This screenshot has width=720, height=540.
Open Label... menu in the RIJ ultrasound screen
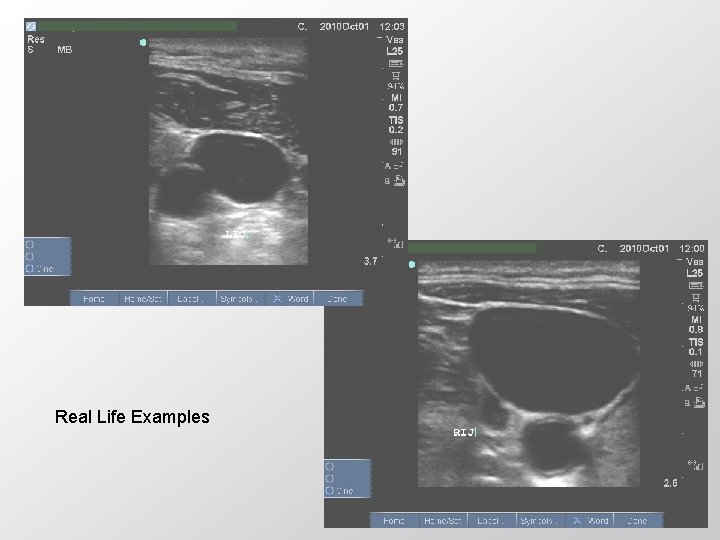point(491,521)
